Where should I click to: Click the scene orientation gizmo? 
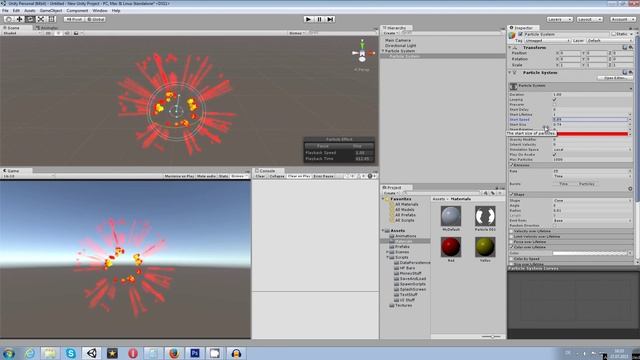click(362, 53)
